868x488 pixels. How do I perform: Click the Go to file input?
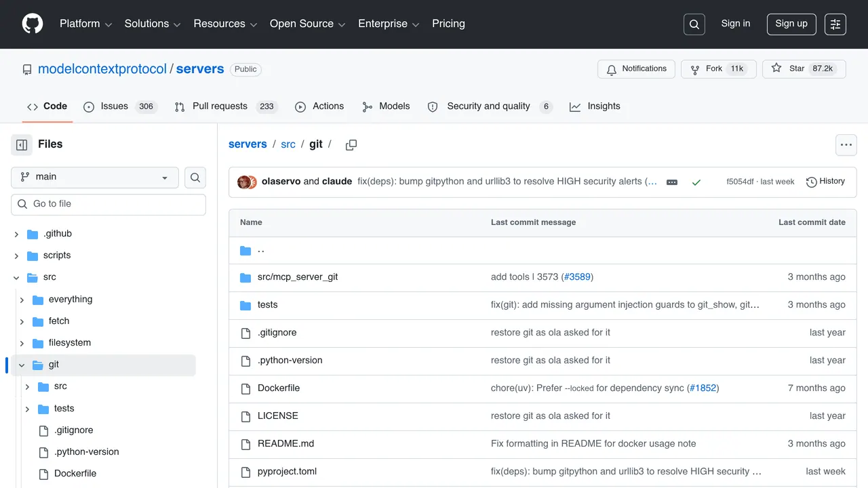tap(108, 205)
